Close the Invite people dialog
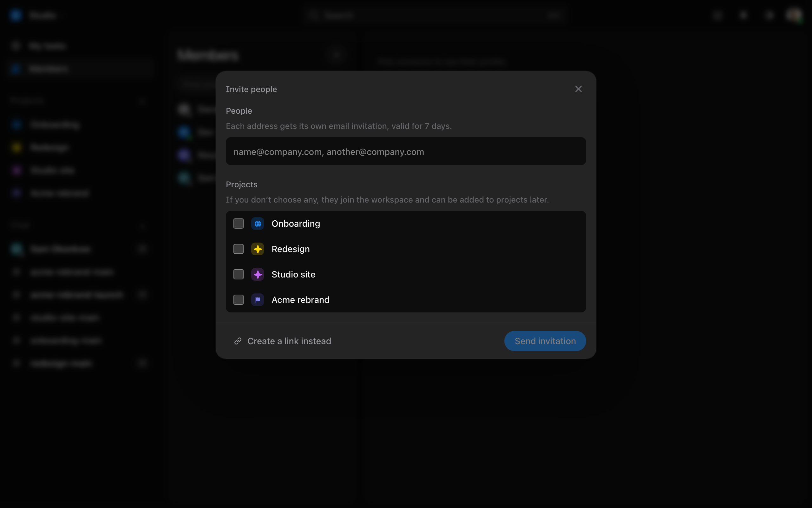 click(578, 89)
